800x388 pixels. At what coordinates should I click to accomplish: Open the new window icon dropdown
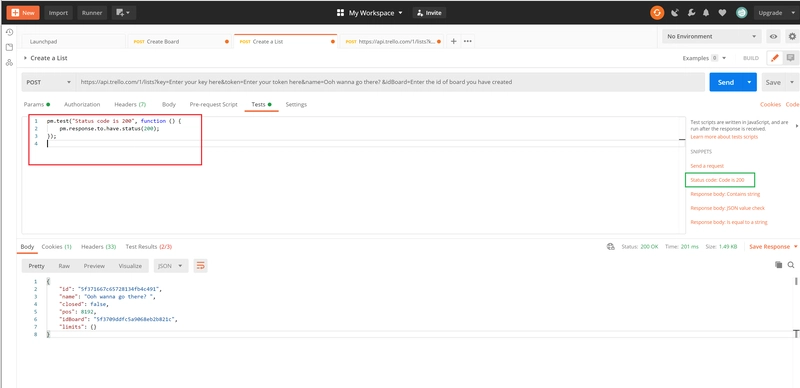[x=123, y=13]
